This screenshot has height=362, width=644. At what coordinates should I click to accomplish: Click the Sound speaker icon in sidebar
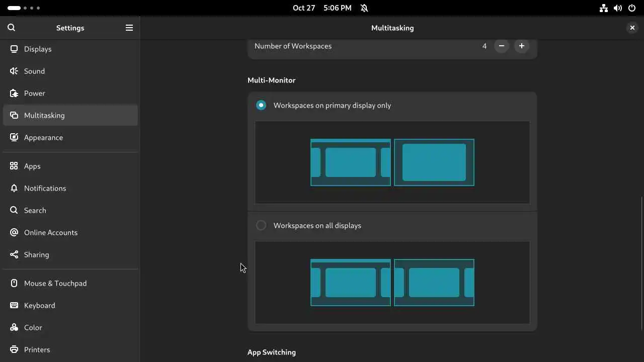tap(14, 71)
